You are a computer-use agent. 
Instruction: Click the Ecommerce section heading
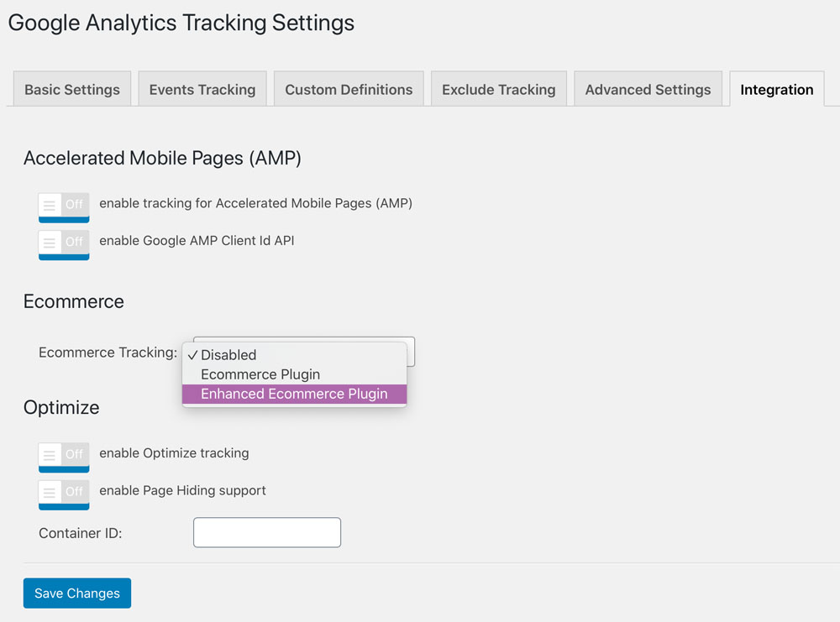click(x=73, y=301)
